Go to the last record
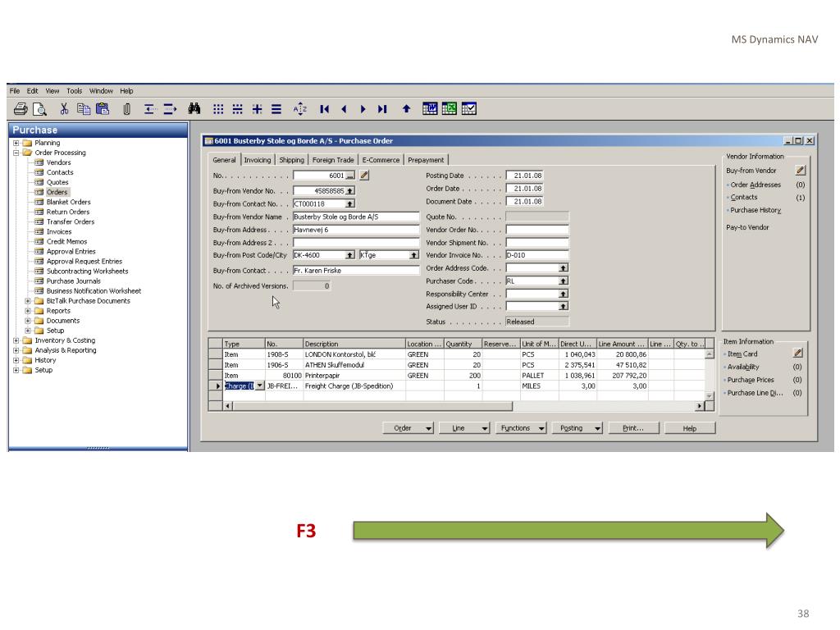The image size is (840, 630). point(382,109)
